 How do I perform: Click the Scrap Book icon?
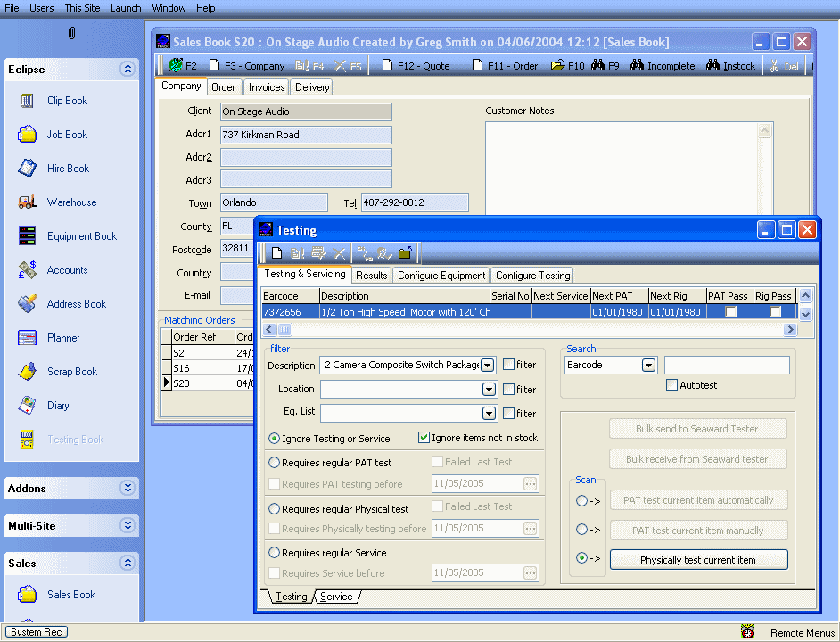[28, 372]
